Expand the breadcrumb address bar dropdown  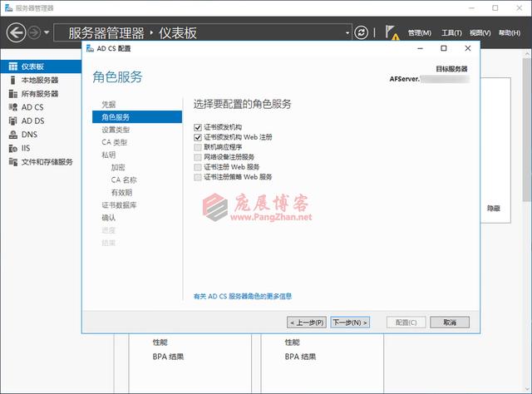click(x=347, y=33)
